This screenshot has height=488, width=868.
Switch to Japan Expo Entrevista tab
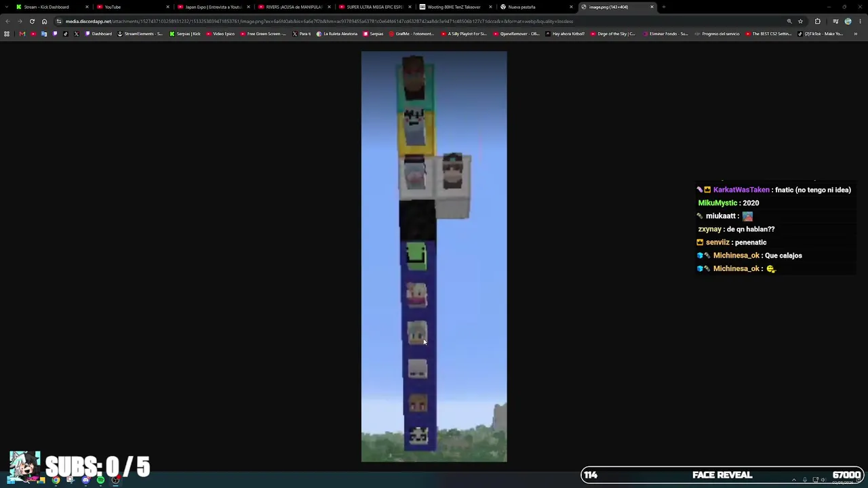tap(214, 7)
